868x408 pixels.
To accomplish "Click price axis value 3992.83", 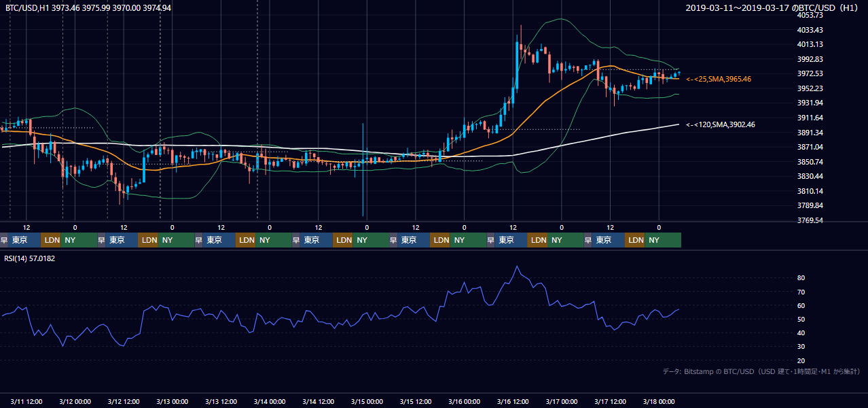I will (x=810, y=59).
